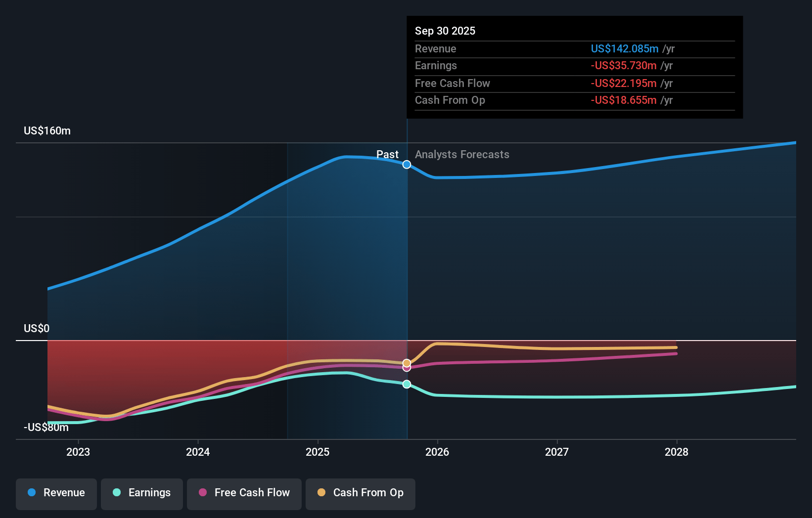Select the Revenue data point marker
Image resolution: width=812 pixels, height=518 pixels.
coord(406,165)
